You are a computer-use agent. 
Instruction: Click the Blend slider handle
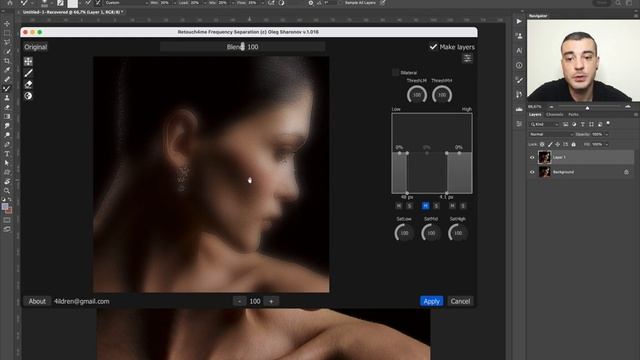pos(242,46)
